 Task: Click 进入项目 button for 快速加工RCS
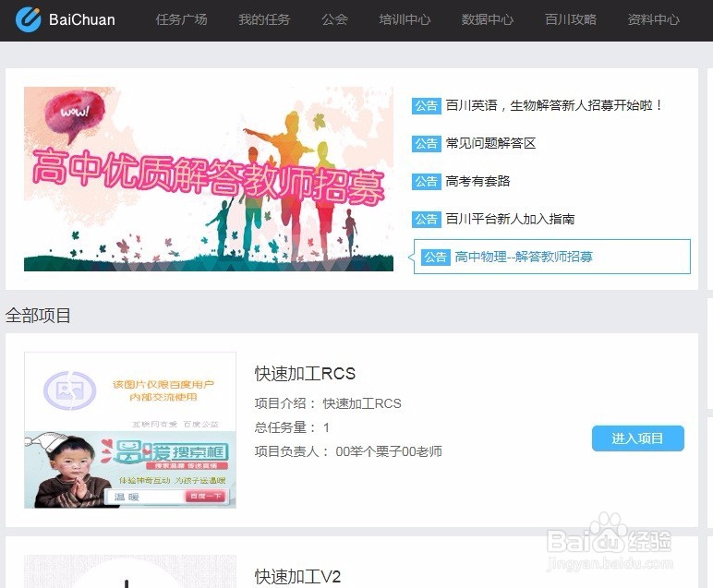(x=638, y=438)
